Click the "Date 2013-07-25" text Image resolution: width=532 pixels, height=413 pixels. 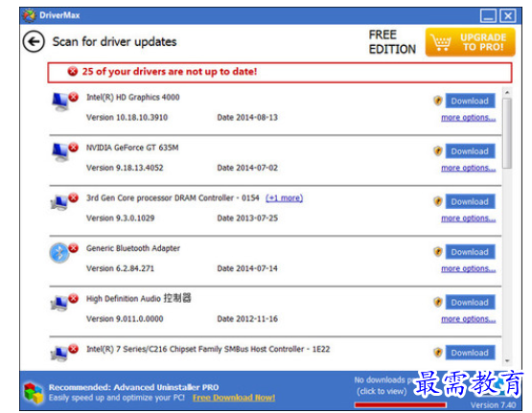(247, 218)
